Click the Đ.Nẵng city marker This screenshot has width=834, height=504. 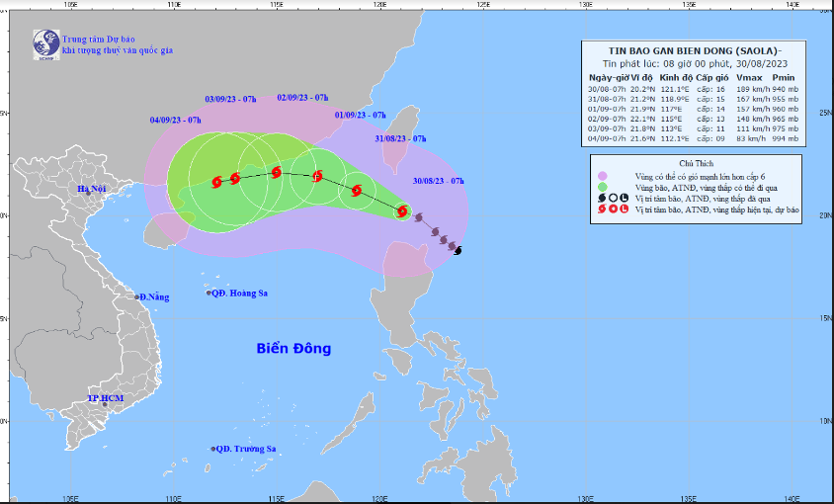click(x=137, y=296)
